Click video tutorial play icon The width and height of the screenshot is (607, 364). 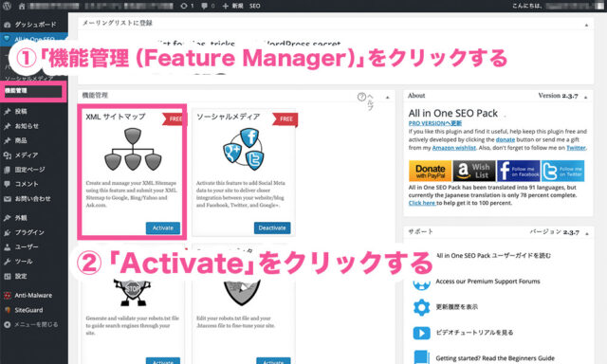coord(421,333)
